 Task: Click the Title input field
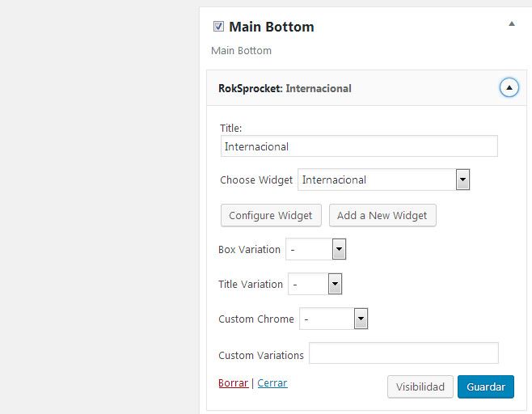[359, 146]
